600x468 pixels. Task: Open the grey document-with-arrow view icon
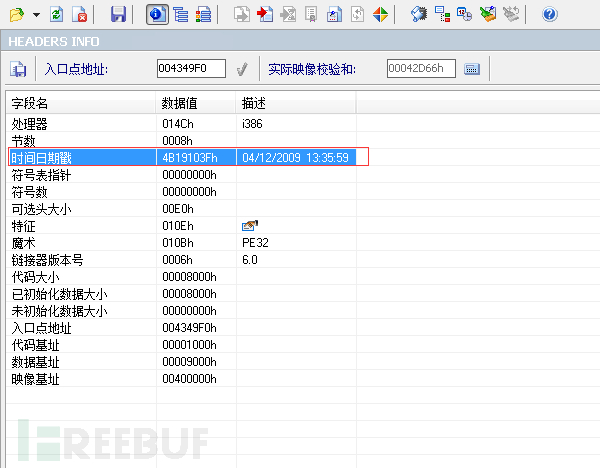coord(242,15)
